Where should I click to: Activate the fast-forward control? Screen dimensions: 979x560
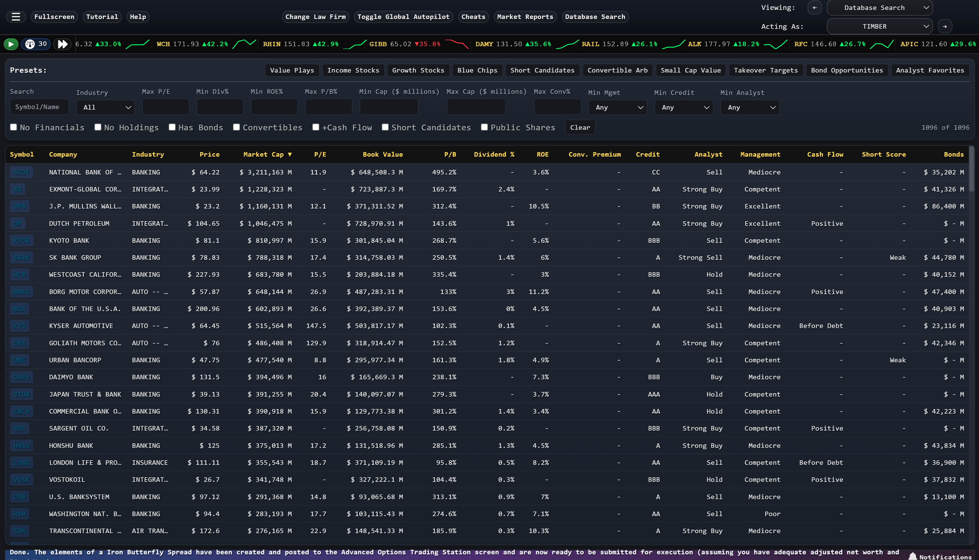click(x=62, y=44)
